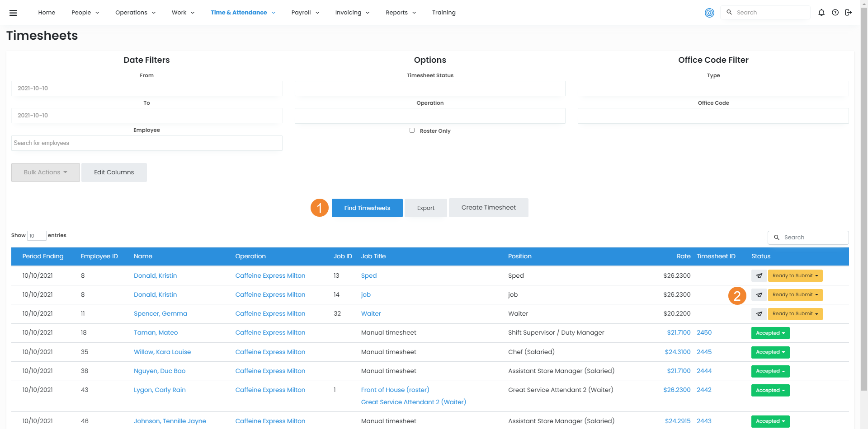Enable the Roster Only checkbox
Screen dimensions: 868x429
tap(412, 131)
